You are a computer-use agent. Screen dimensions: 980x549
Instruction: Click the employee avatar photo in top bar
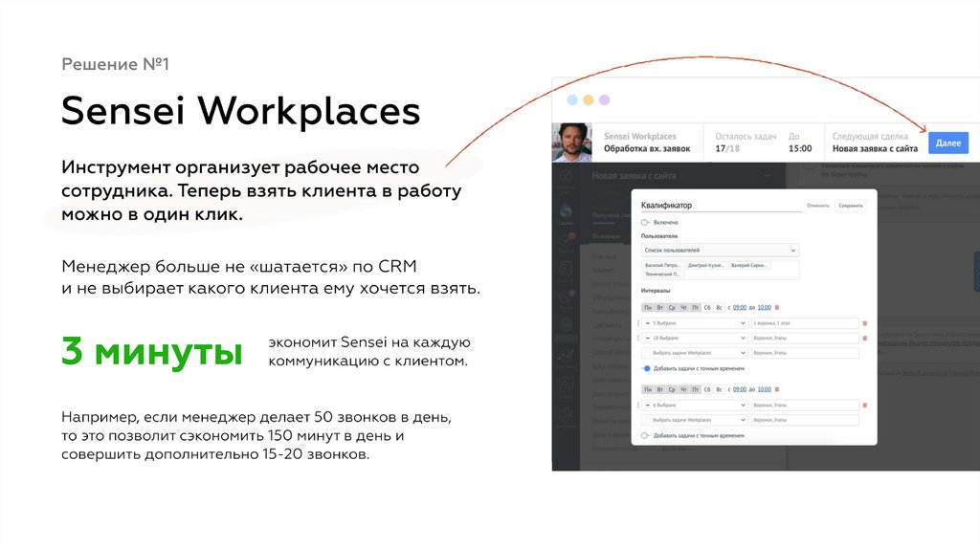[572, 143]
